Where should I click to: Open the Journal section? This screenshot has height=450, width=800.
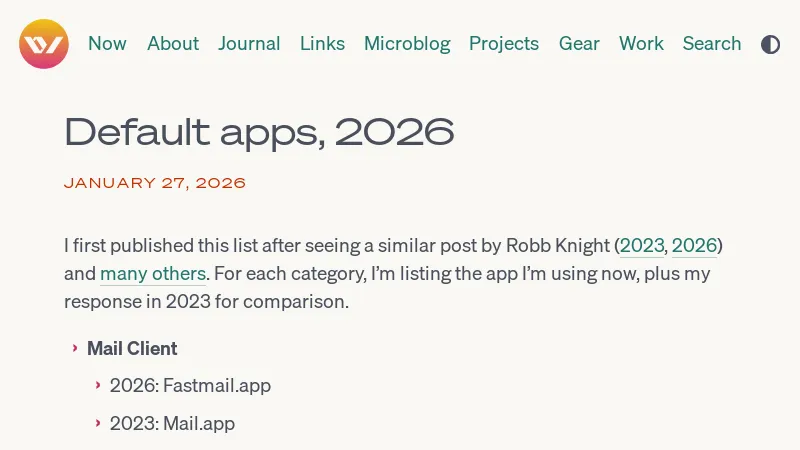click(249, 44)
